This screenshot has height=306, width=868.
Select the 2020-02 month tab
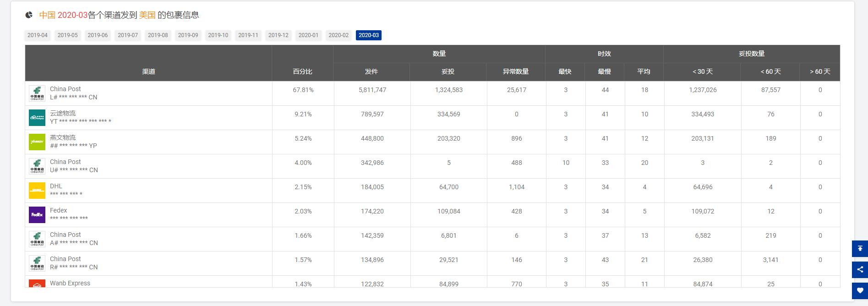click(338, 35)
